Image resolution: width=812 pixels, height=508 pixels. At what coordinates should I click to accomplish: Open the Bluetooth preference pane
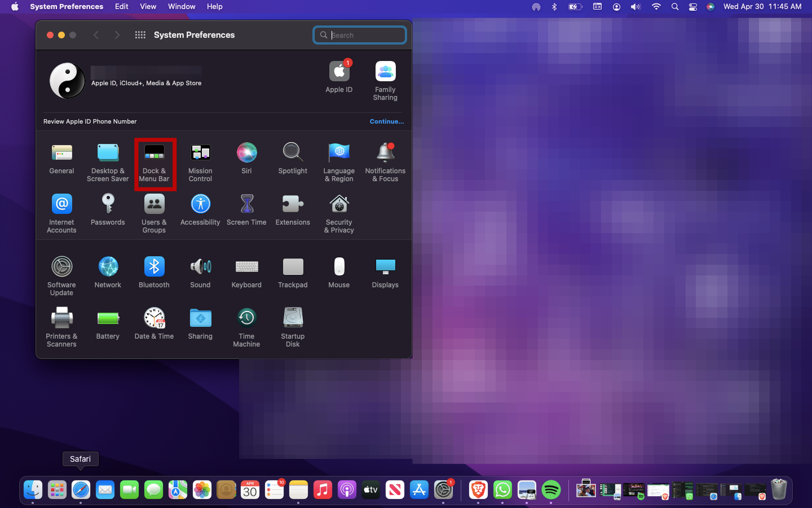tap(154, 272)
